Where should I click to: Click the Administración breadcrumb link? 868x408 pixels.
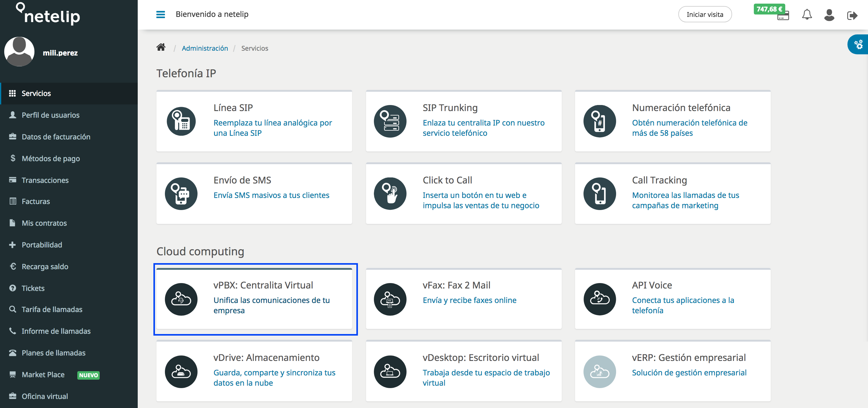click(204, 48)
